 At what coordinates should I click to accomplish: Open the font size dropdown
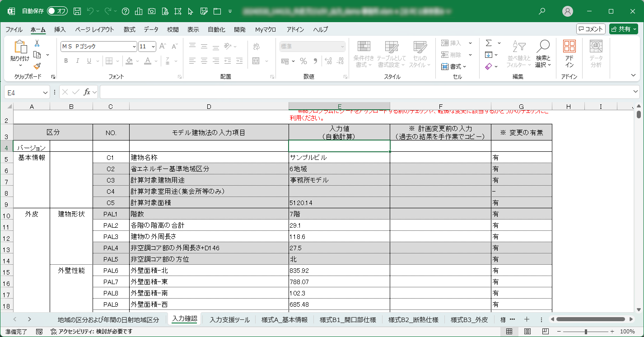(x=154, y=46)
